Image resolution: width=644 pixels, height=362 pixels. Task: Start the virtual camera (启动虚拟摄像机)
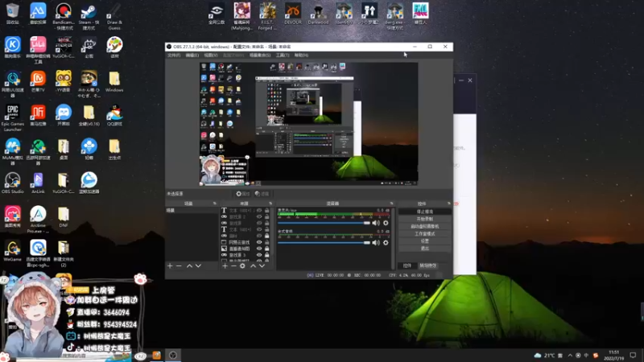click(425, 227)
